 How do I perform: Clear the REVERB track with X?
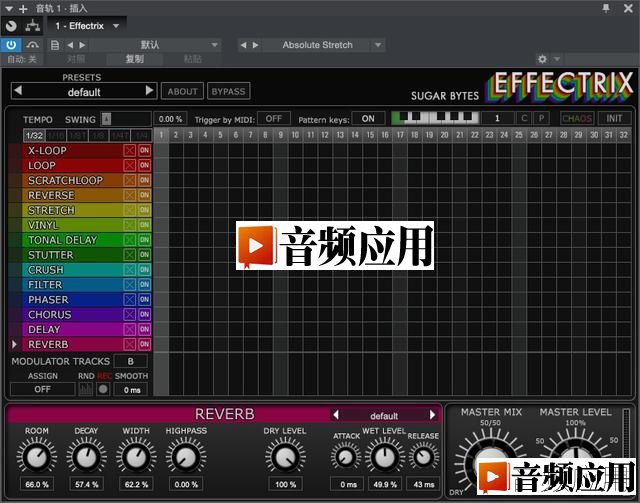click(x=129, y=344)
